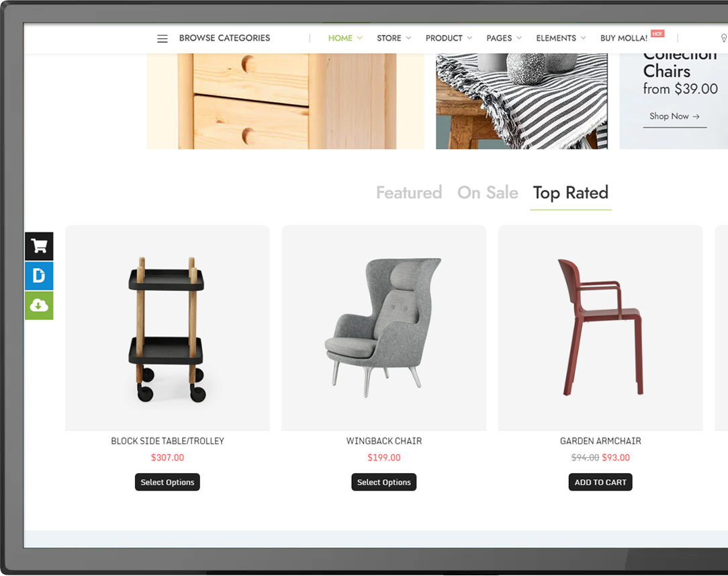This screenshot has width=728, height=576.
Task: Add Garden Armchair to cart
Action: (x=600, y=482)
